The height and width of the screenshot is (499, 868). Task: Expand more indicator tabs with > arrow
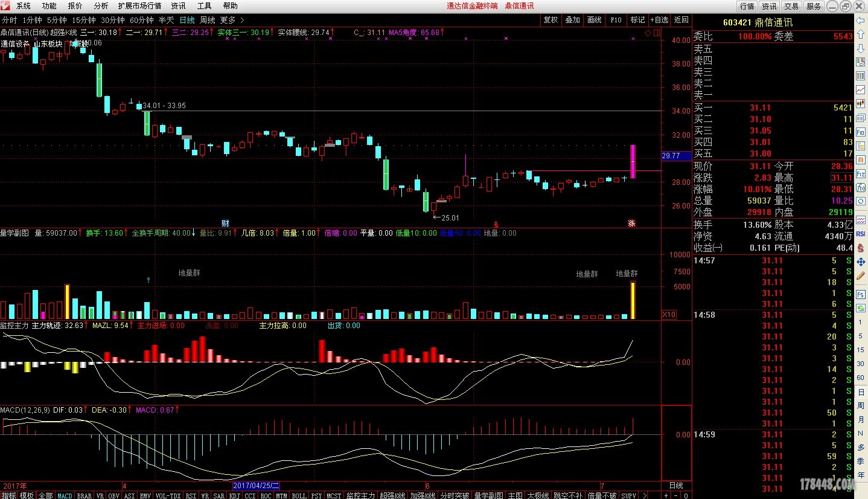[x=644, y=495]
